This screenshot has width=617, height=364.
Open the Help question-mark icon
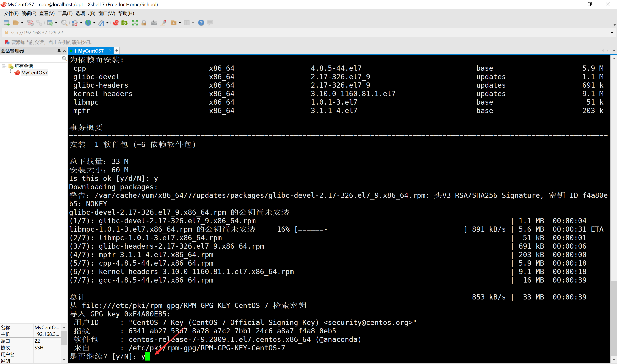tap(201, 23)
